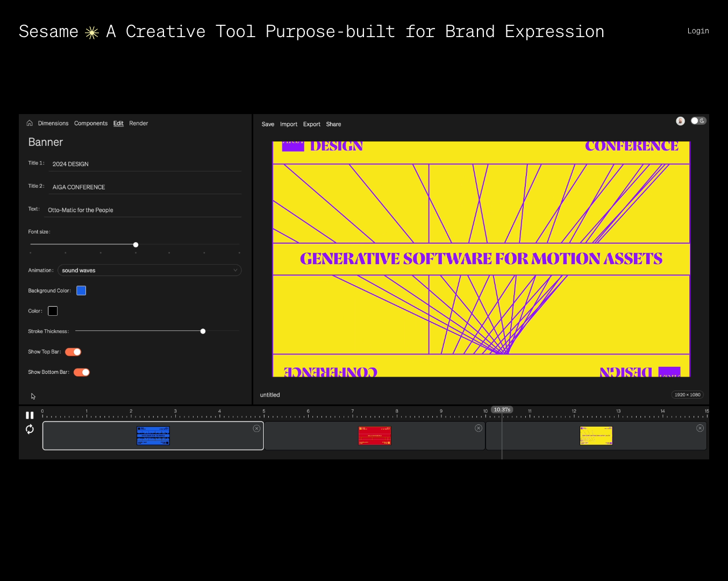This screenshot has width=728, height=581.
Task: Disable the Show Bottom Bar toggle
Action: [81, 372]
